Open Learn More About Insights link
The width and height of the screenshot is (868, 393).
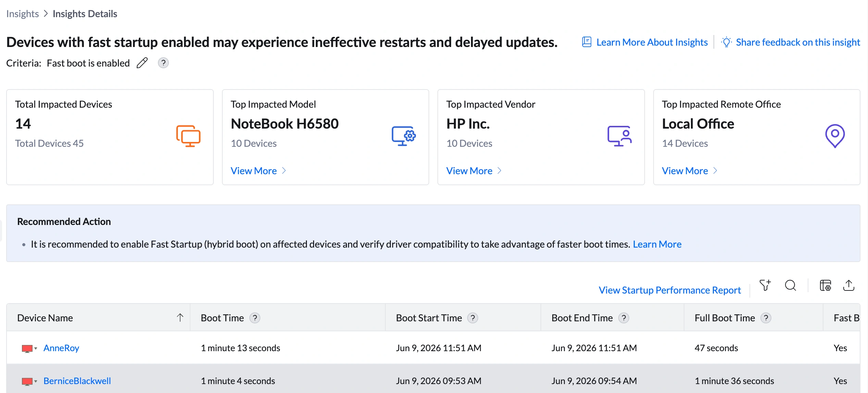652,42
